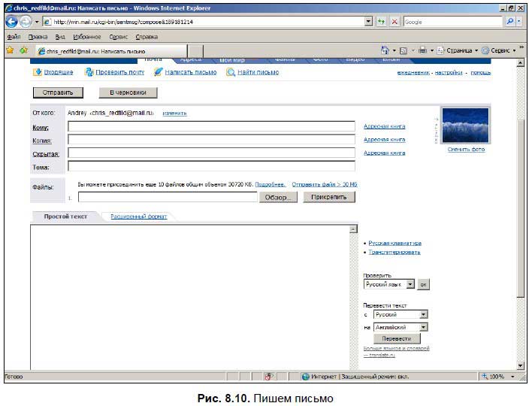Open the Избранное menu

tap(87, 37)
